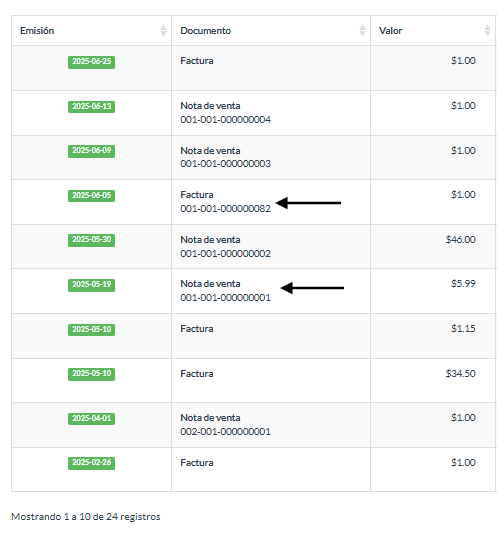Click the 2025-06-09 green date label
497x536 pixels.
coord(91,151)
